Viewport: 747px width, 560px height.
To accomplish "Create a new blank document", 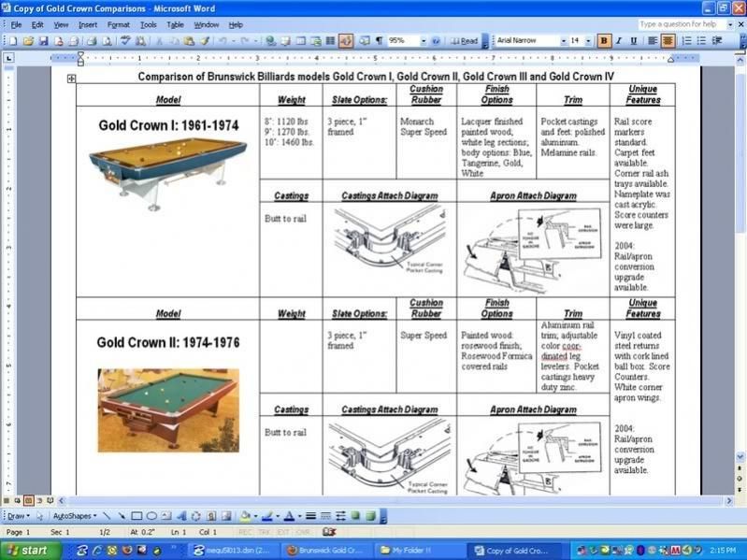I will click(x=13, y=41).
